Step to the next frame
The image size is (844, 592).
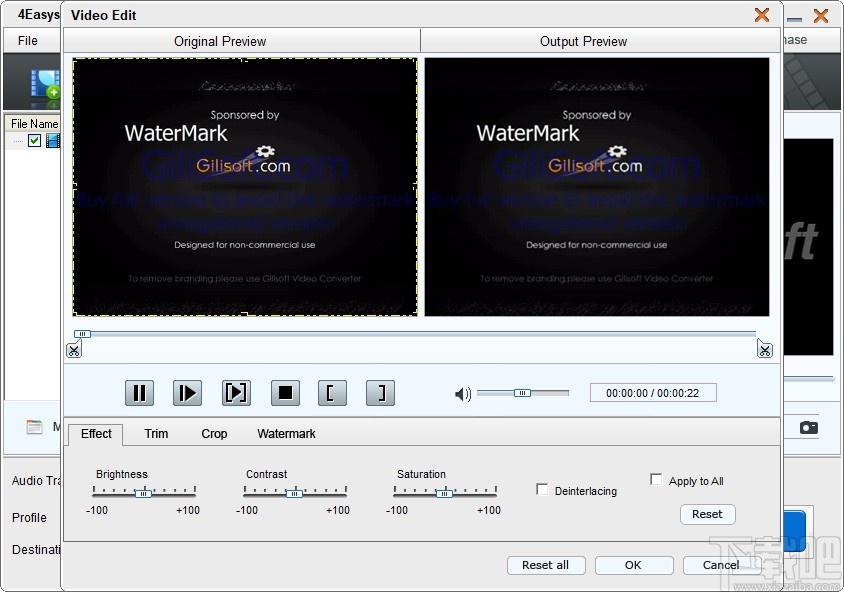(x=236, y=392)
